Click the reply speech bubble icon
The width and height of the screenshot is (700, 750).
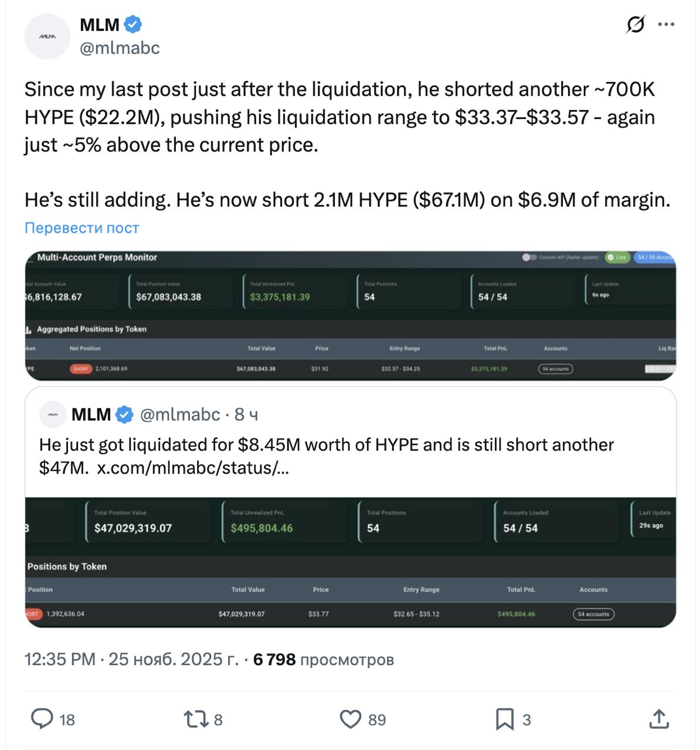pos(42,719)
